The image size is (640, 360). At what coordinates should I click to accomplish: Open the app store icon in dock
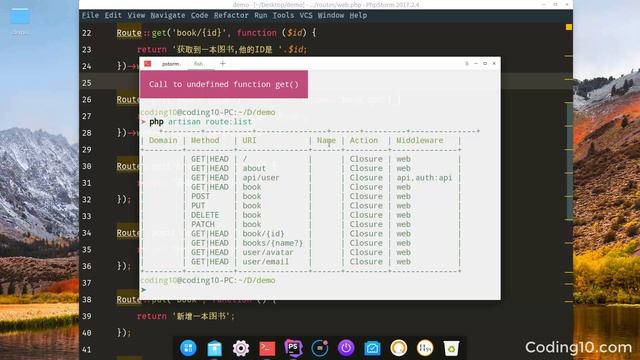click(x=214, y=348)
